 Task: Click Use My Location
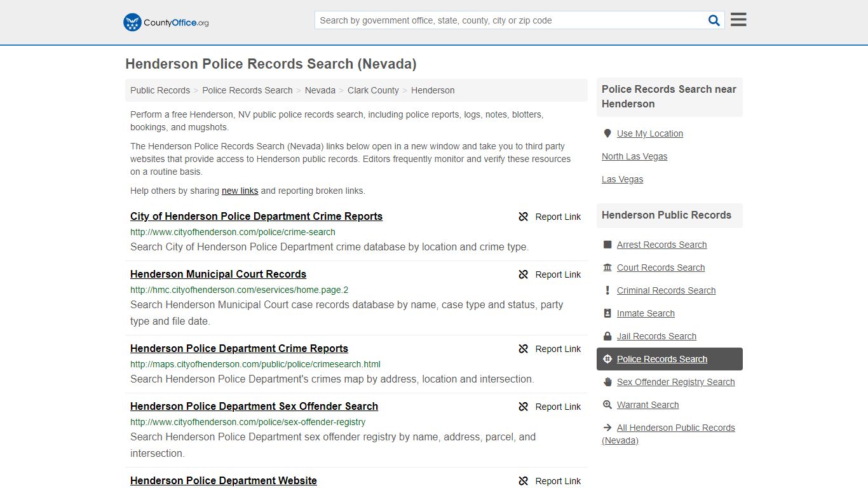click(650, 133)
